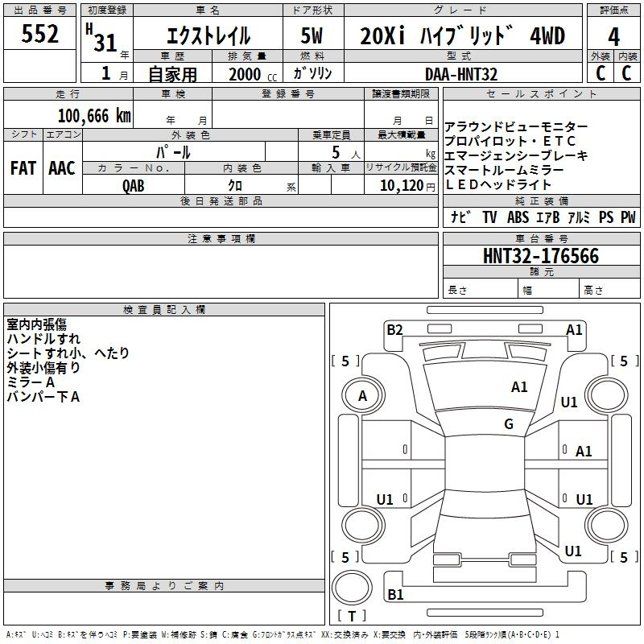Click the A1 mark on the hood
Screen dimensions: 644x644
[x=519, y=387]
